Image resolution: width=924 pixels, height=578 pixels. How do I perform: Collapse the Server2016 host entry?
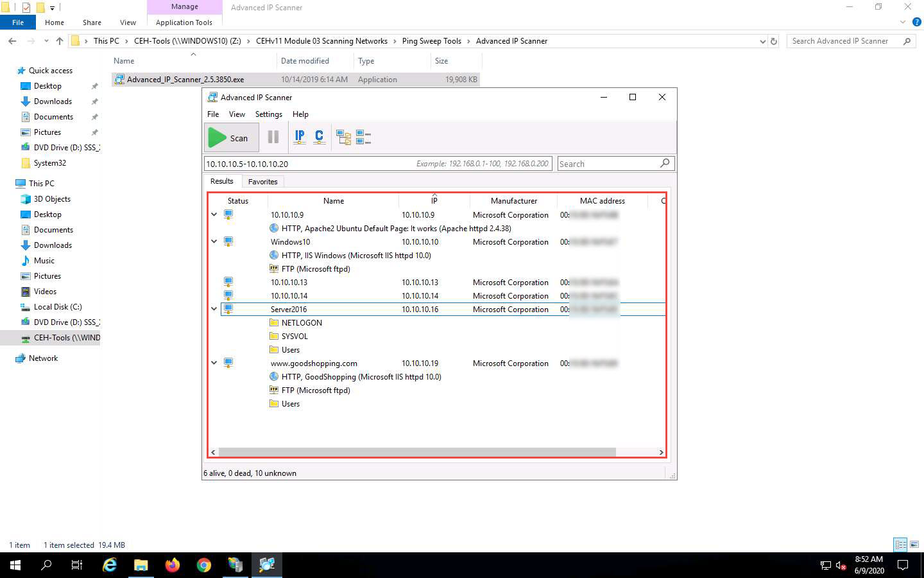[x=214, y=309]
